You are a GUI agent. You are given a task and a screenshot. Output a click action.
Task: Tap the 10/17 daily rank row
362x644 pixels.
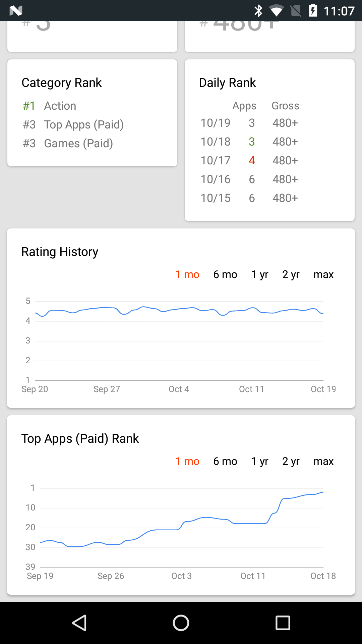click(249, 160)
